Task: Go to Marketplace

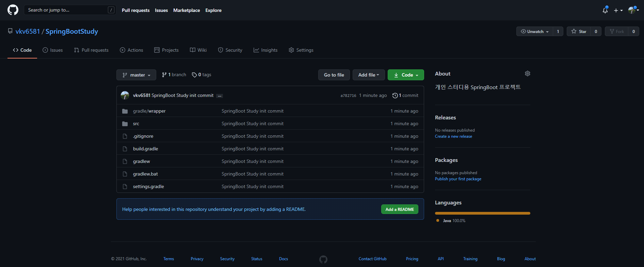Action: click(x=187, y=10)
